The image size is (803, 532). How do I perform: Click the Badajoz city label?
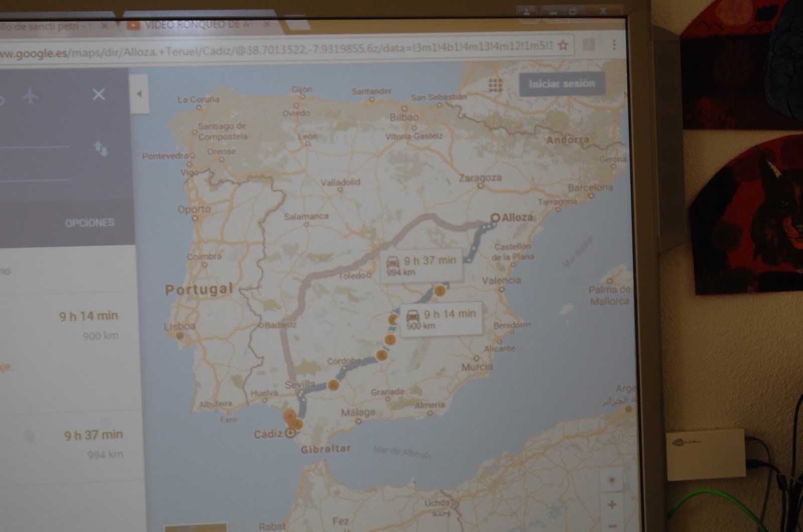click(x=281, y=325)
